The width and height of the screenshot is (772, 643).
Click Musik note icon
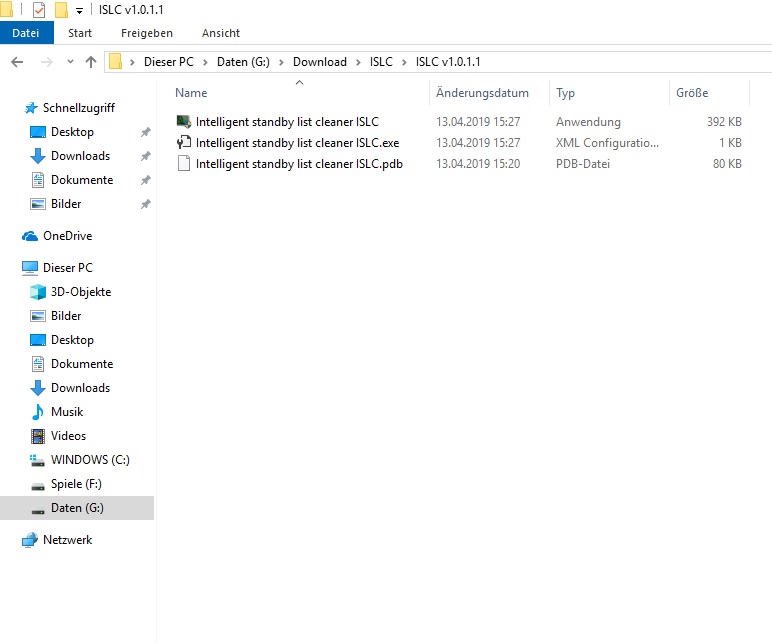[x=38, y=412]
